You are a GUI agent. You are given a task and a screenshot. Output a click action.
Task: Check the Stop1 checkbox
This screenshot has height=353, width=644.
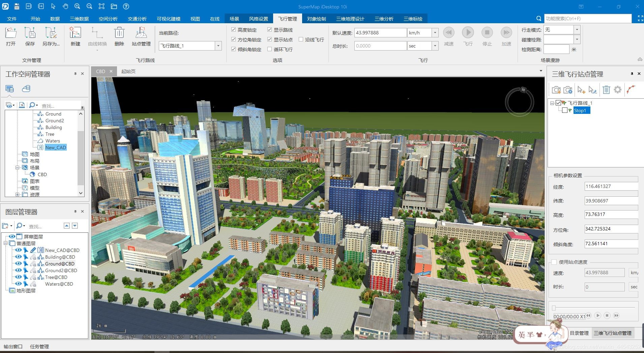565,110
